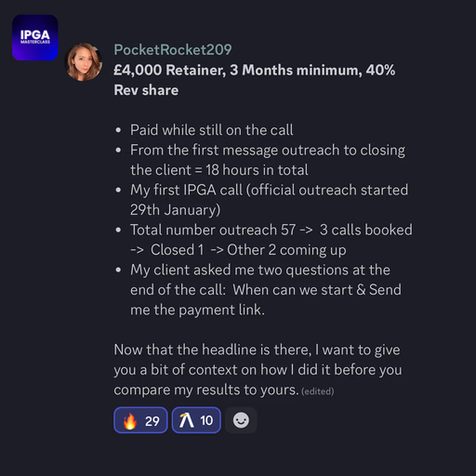Toggle the fire emoji reaction
This screenshot has width=476, height=476.
point(140,420)
